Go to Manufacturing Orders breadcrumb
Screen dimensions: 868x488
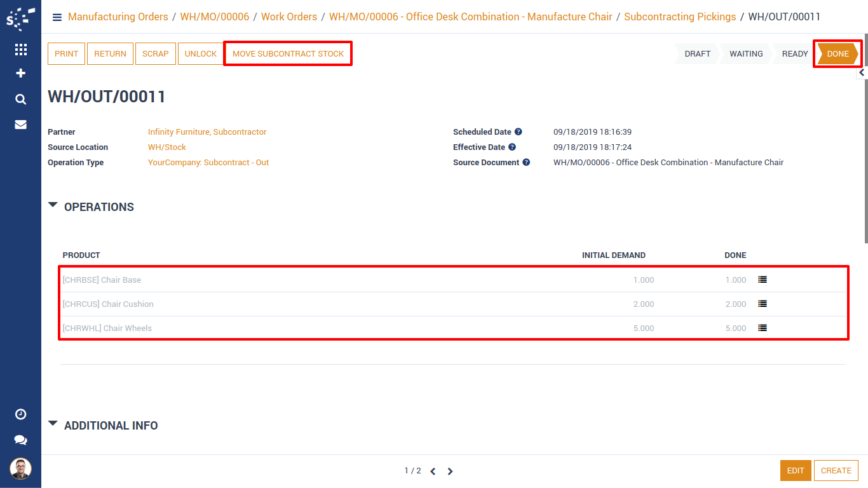tap(118, 17)
